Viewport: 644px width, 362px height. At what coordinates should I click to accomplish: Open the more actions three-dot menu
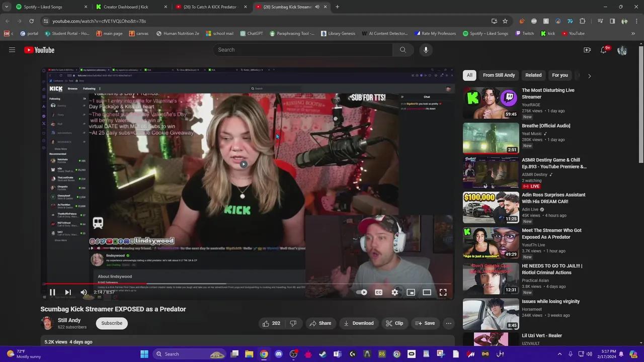pyautogui.click(x=448, y=323)
